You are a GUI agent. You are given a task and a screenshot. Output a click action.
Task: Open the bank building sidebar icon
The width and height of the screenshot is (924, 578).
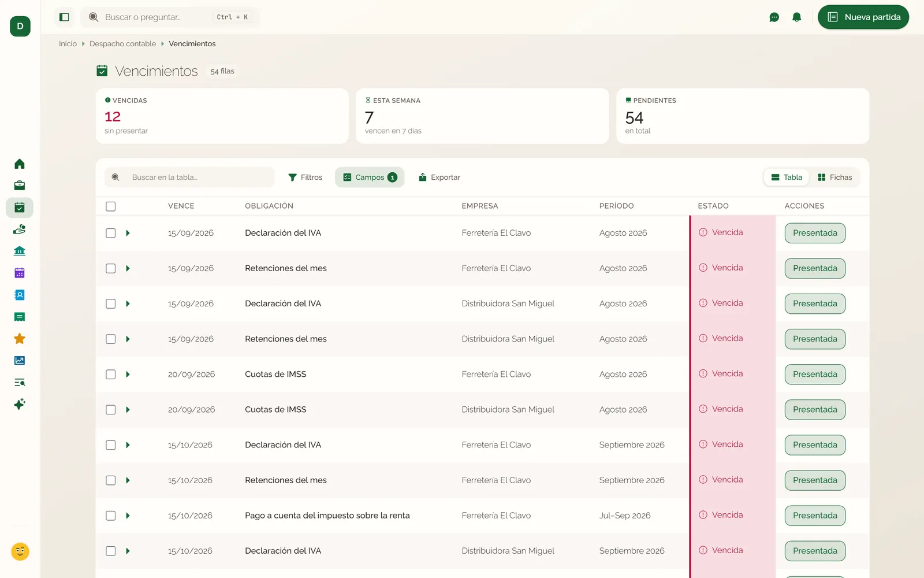coord(20,251)
